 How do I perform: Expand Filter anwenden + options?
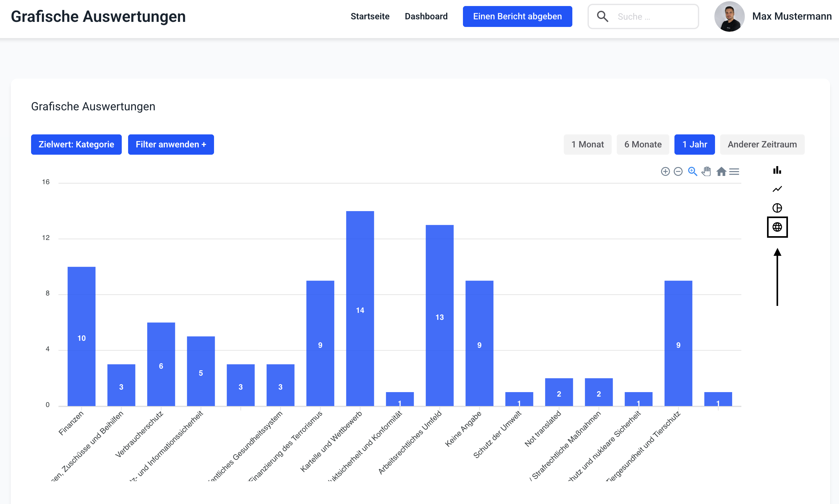[171, 144]
